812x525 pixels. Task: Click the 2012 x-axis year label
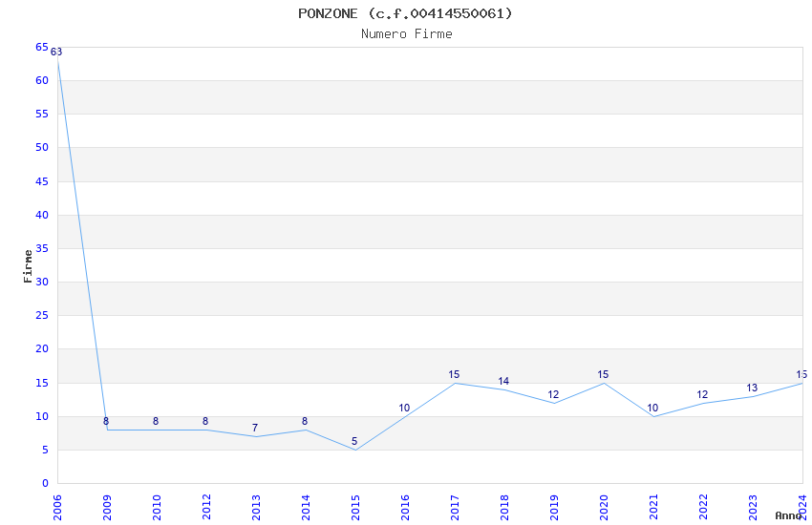206,508
